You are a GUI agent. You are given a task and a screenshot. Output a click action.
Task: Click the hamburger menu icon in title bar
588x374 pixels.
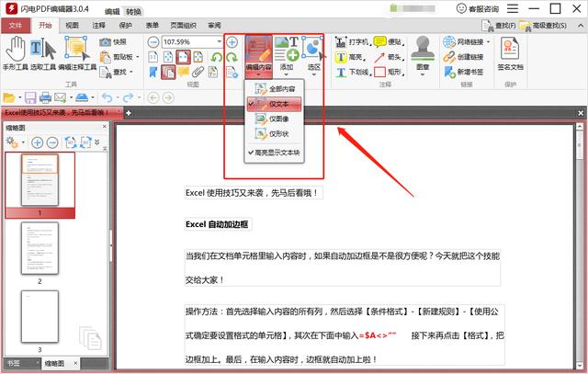pyautogui.click(x=513, y=8)
